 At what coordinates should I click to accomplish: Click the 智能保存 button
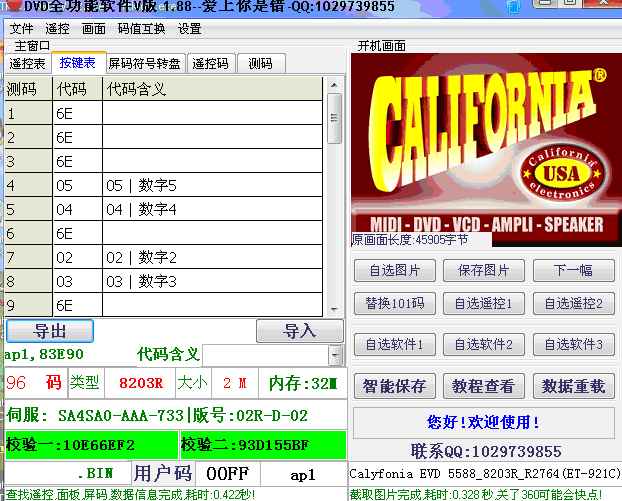pos(395,386)
